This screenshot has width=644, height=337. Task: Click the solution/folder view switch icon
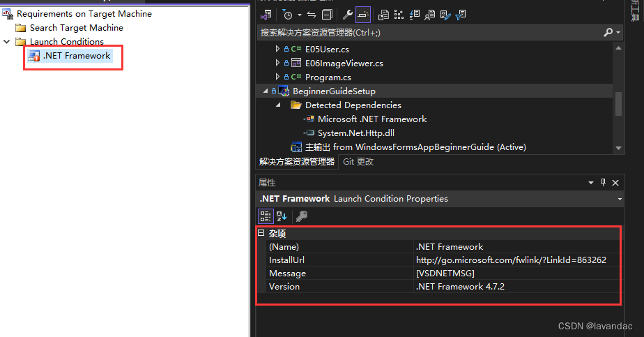click(266, 15)
